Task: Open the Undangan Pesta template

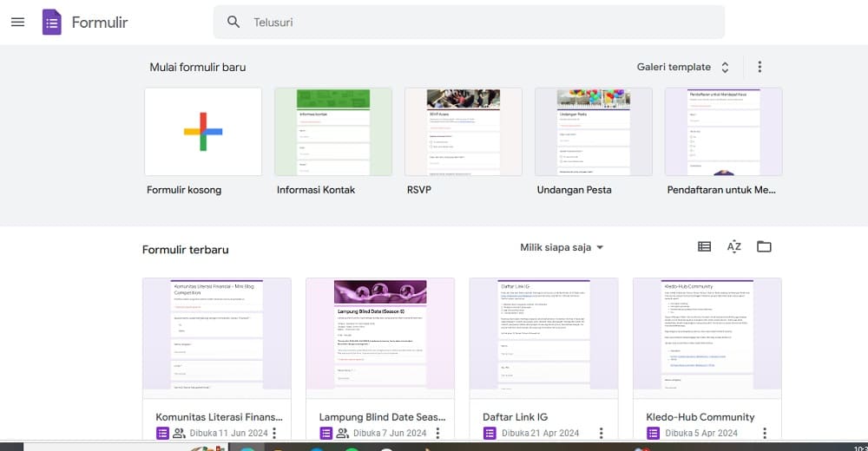Action: (594, 132)
